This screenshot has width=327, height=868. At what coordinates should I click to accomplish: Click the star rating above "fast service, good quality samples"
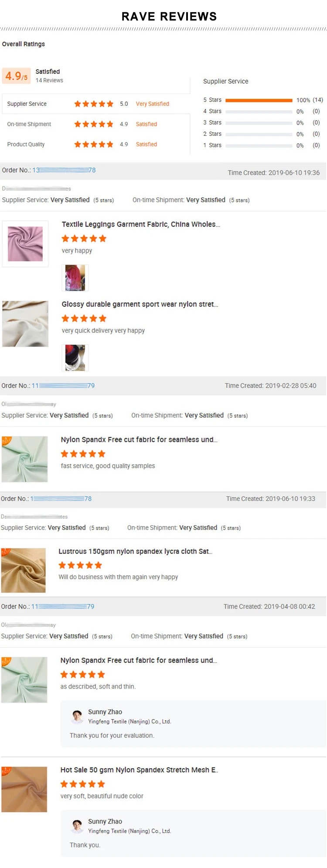coord(83,454)
